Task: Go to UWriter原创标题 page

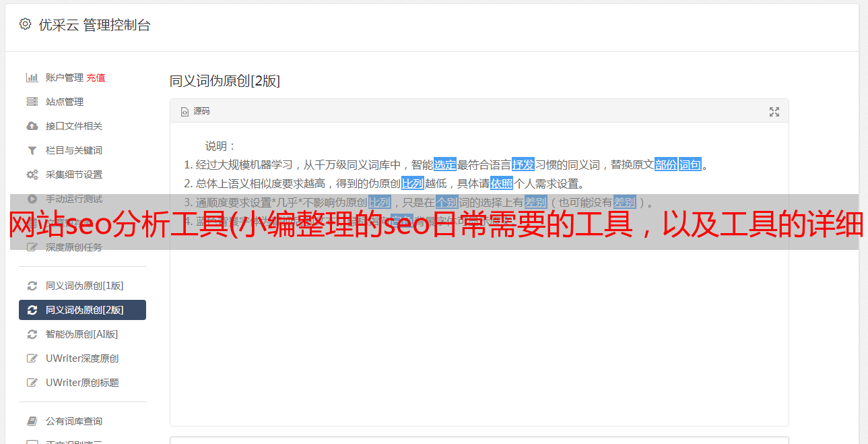Action: pos(82,383)
